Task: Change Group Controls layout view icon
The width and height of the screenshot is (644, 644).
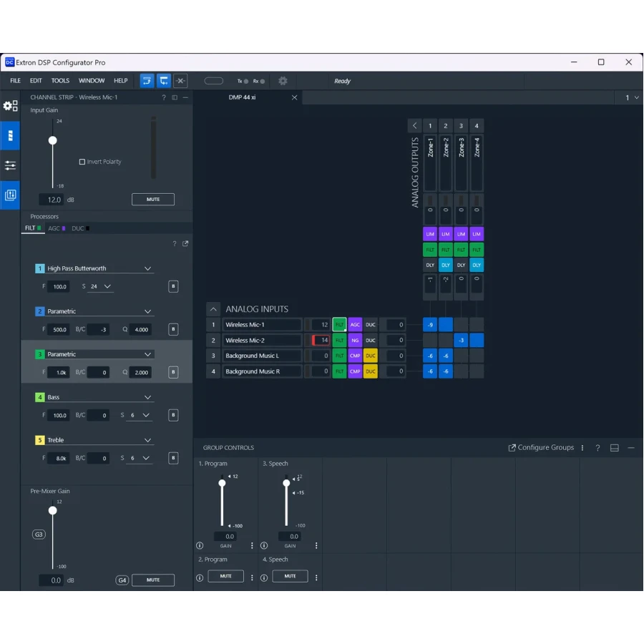Action: [615, 448]
